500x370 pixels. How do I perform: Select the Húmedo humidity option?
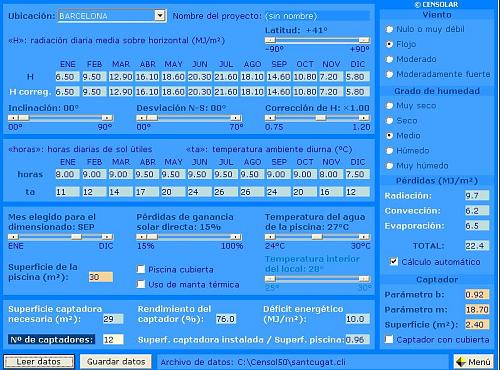[389, 151]
